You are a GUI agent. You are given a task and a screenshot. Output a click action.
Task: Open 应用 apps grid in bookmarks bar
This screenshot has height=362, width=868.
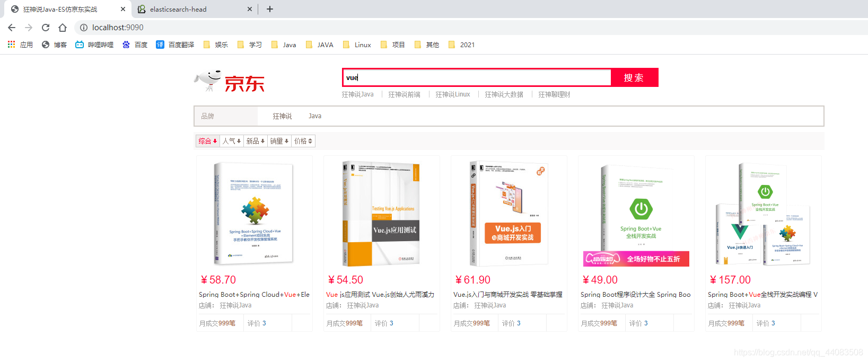(x=20, y=45)
